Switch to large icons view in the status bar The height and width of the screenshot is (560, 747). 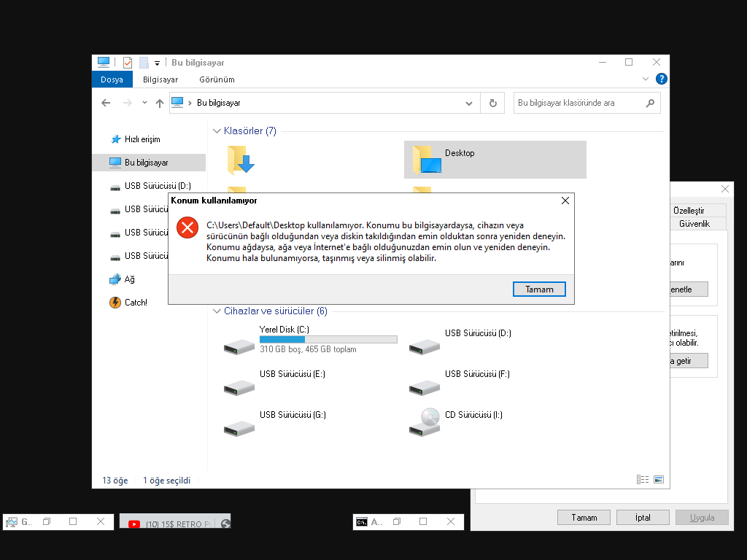659,480
